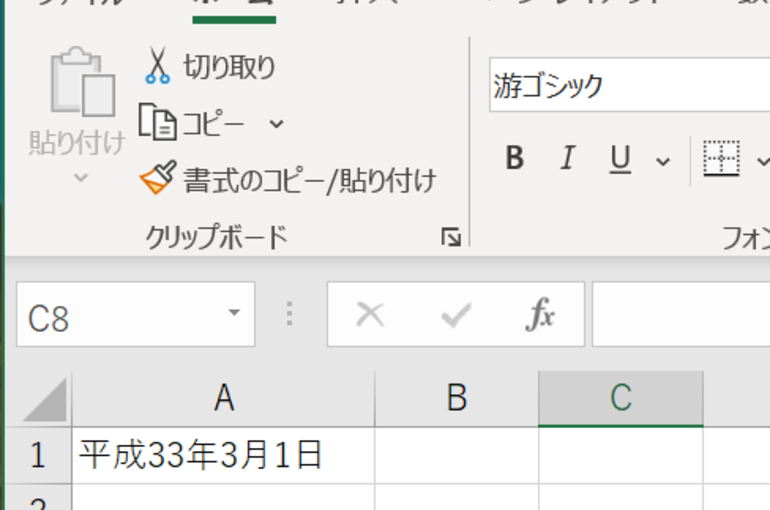Click the empty cell C1
Screen dimensions: 770x510
pyautogui.click(x=621, y=455)
